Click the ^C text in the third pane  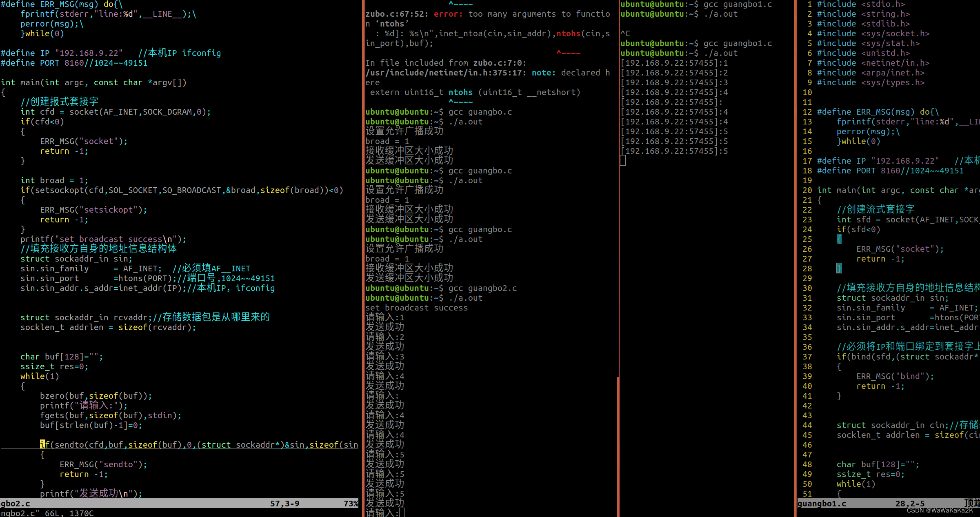625,33
